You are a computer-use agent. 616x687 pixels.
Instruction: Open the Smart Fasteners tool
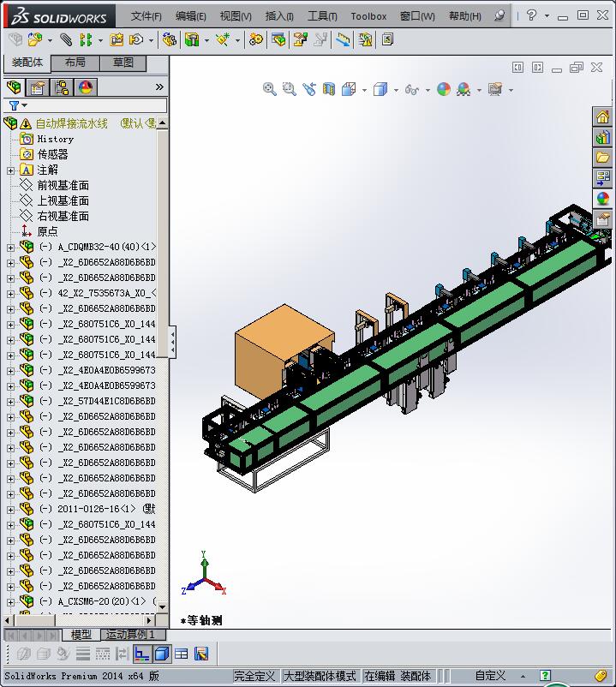117,40
